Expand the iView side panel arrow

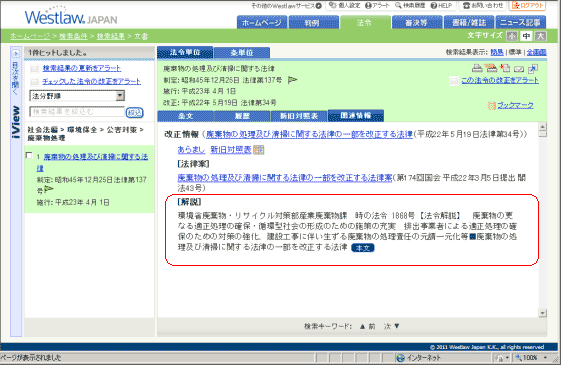15,54
